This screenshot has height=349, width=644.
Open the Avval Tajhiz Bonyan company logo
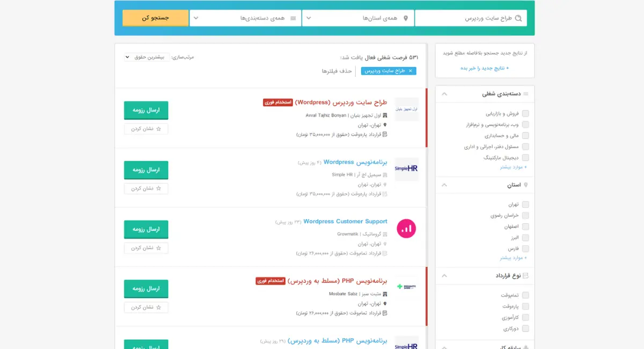pyautogui.click(x=406, y=109)
